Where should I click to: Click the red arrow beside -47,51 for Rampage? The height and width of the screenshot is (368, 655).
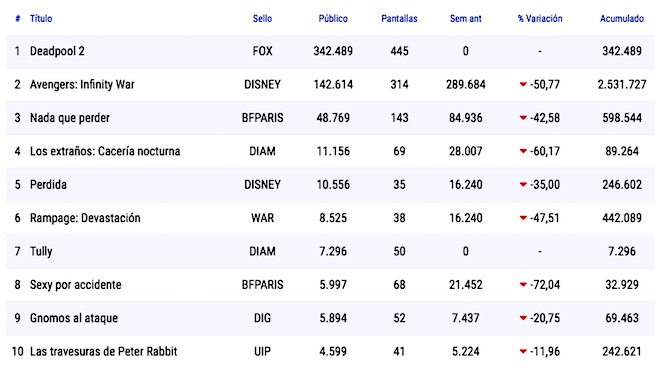[523, 218]
